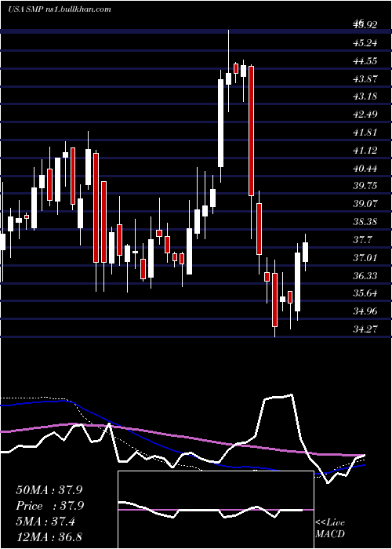Image resolution: width=392 pixels, height=549 pixels.
Task: Select the 34.27 price axis label
Action: (365, 329)
